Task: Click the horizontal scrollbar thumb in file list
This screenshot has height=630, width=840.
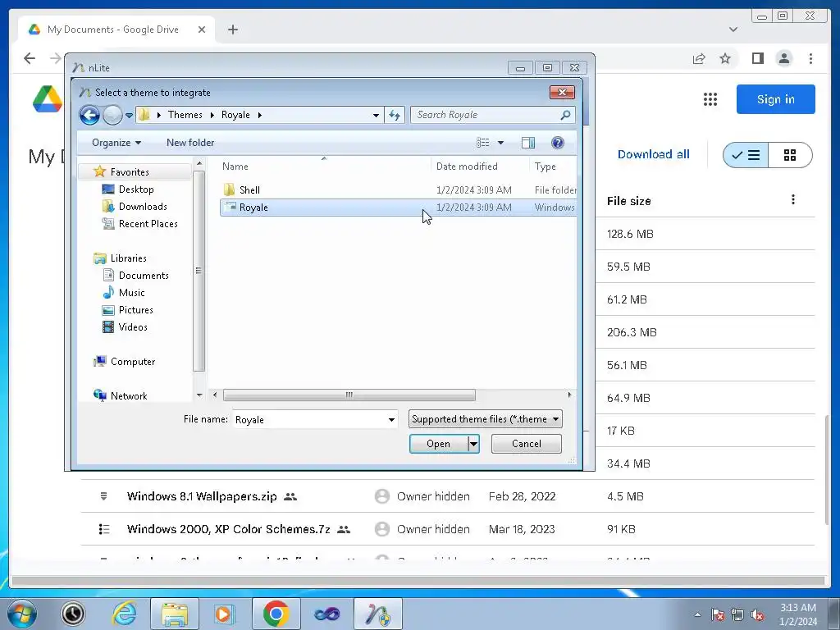Action: pyautogui.click(x=349, y=395)
